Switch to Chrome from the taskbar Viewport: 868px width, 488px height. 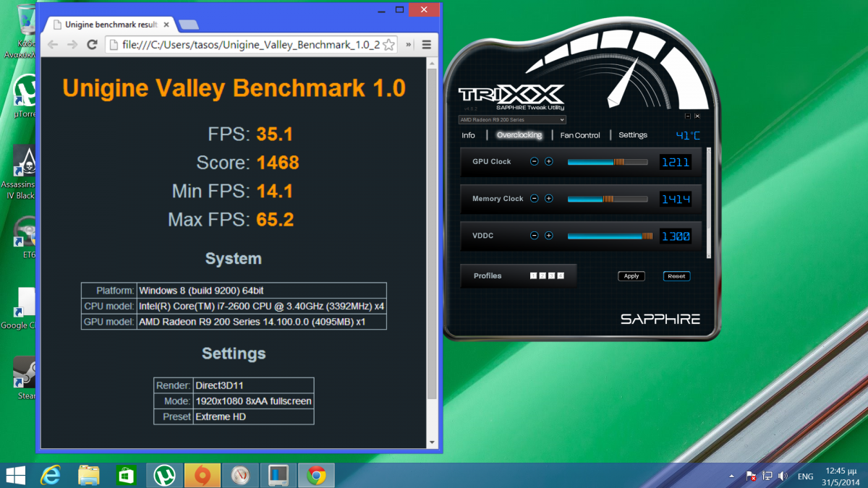(x=315, y=476)
